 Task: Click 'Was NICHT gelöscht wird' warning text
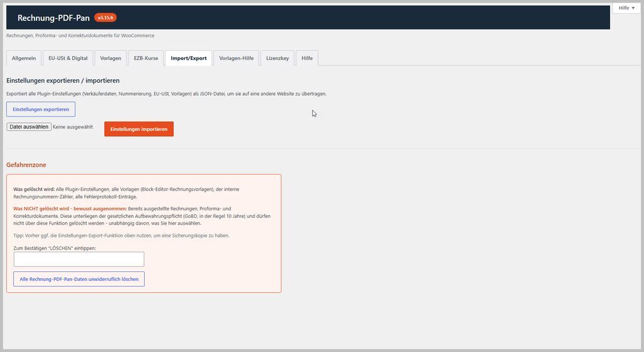pyautogui.click(x=70, y=209)
